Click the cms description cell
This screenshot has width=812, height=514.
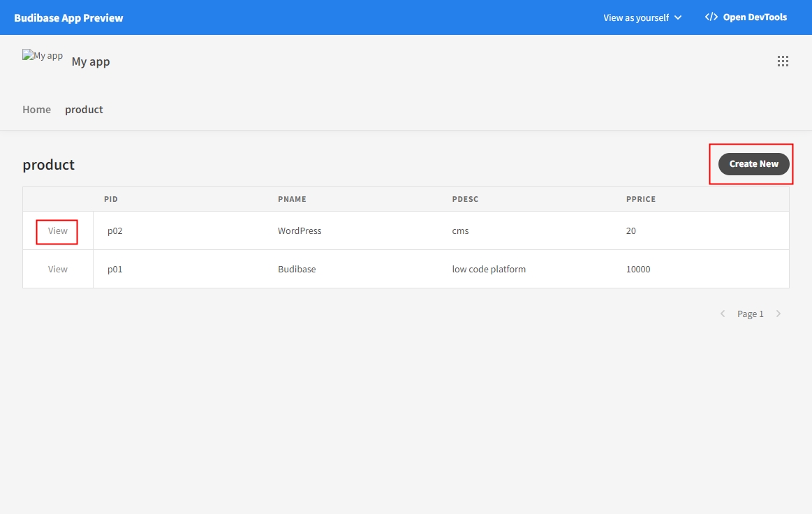pyautogui.click(x=460, y=231)
